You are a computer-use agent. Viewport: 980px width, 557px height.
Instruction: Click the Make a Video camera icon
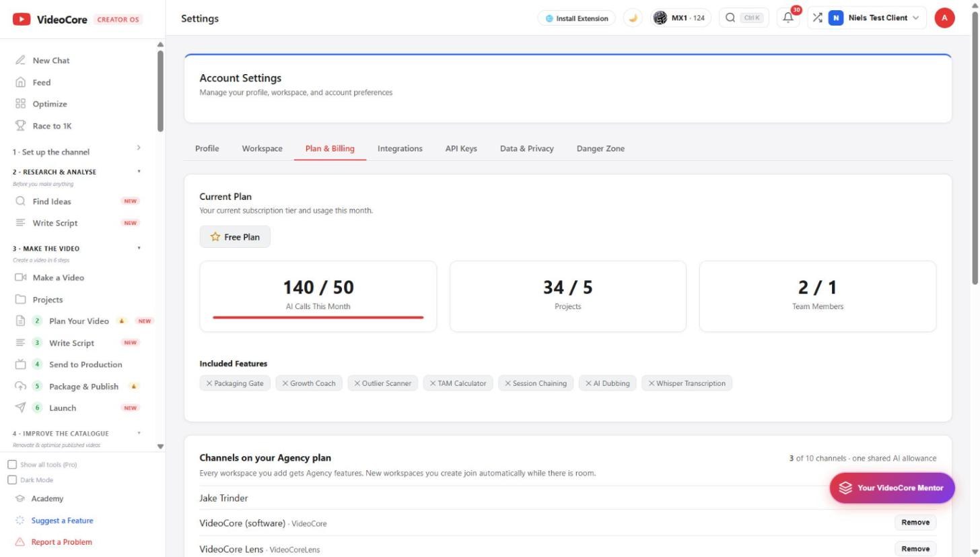[x=20, y=277]
